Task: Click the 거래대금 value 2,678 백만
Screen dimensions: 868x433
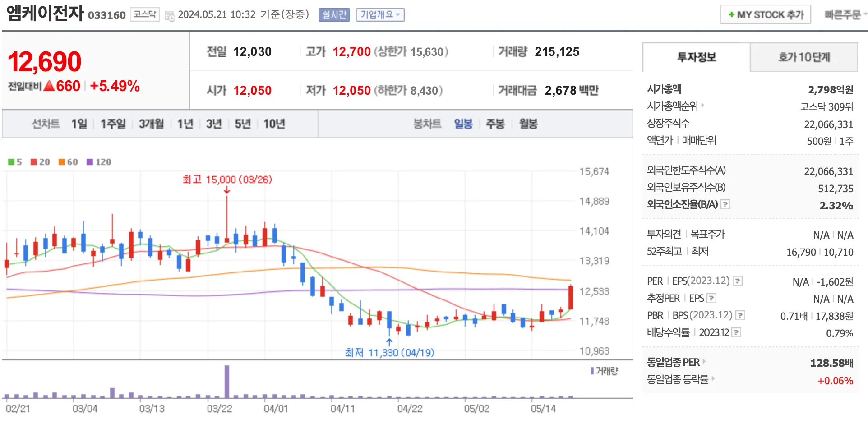Action: (572, 91)
